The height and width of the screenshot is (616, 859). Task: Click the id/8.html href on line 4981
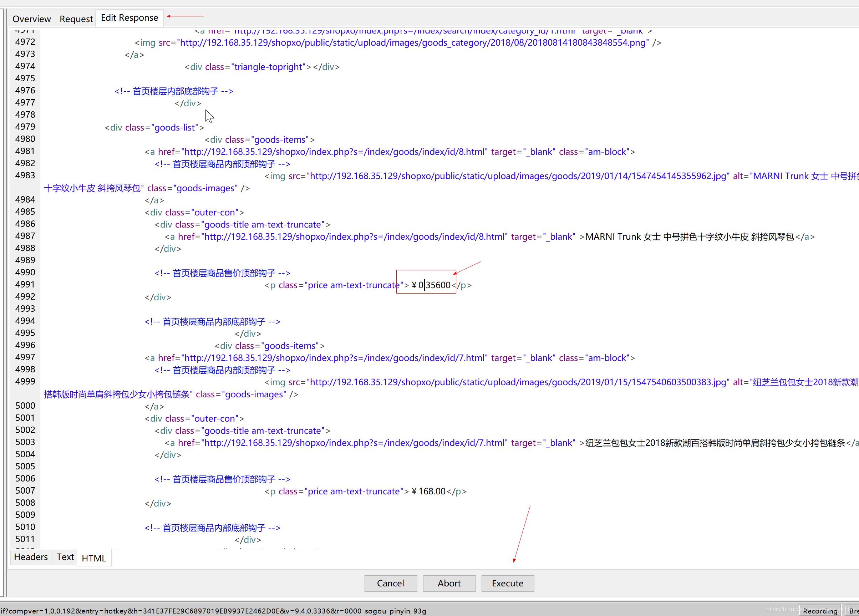click(x=335, y=152)
